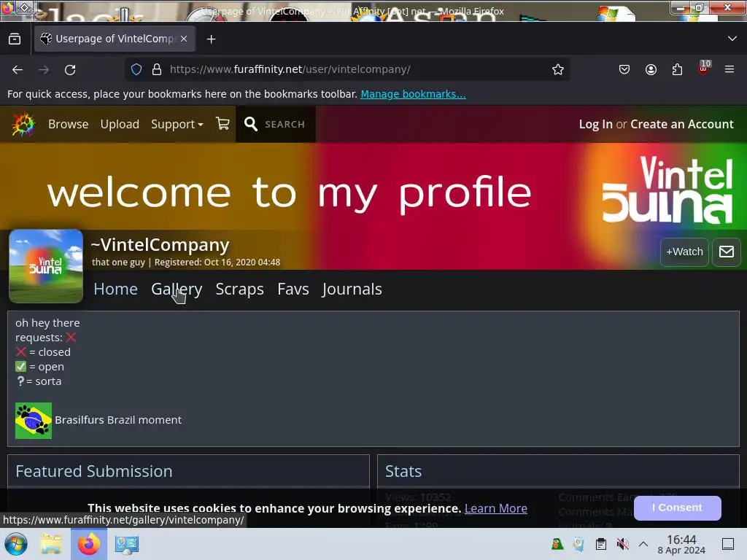Open the shopping cart icon

click(x=222, y=124)
